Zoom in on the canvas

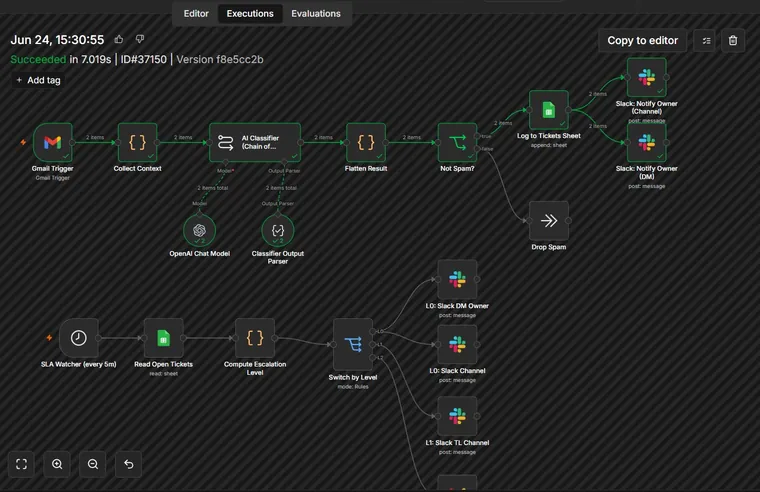57,464
